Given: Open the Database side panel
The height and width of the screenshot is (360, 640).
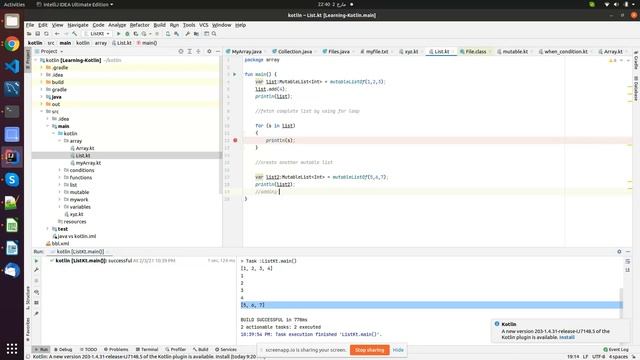Looking at the screenshot, I should (636, 88).
